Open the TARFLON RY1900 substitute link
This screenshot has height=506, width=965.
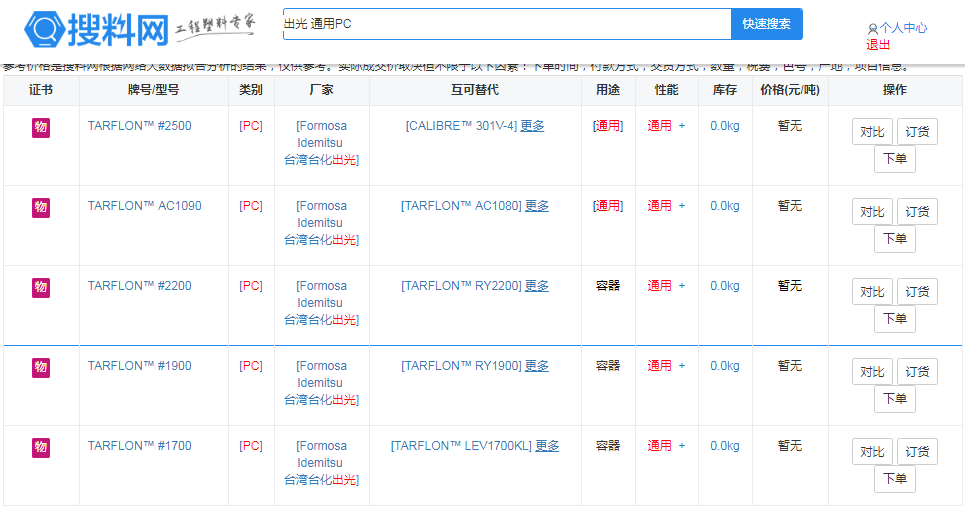click(462, 366)
